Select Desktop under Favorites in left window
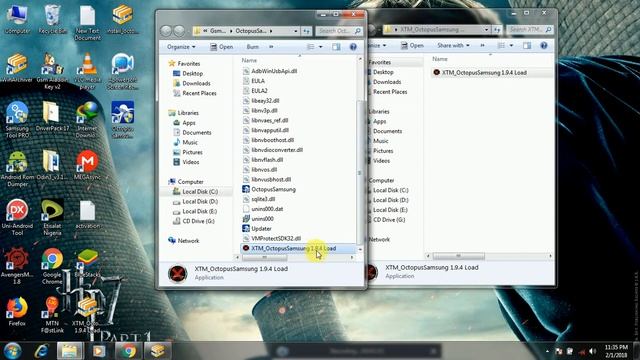The height and width of the screenshot is (360, 640). pos(192,73)
